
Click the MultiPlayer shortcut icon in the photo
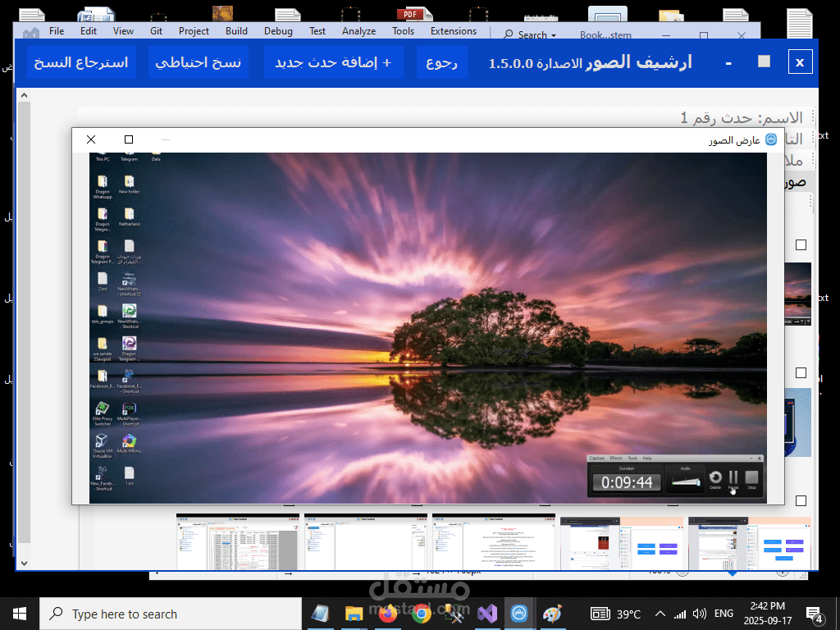pos(129,414)
